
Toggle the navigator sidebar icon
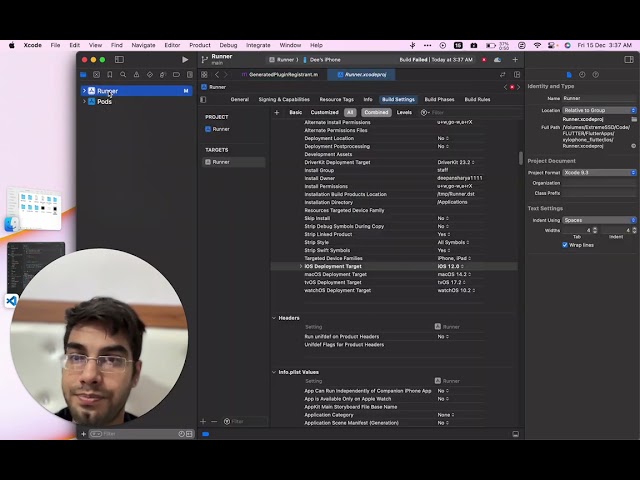[119, 60]
